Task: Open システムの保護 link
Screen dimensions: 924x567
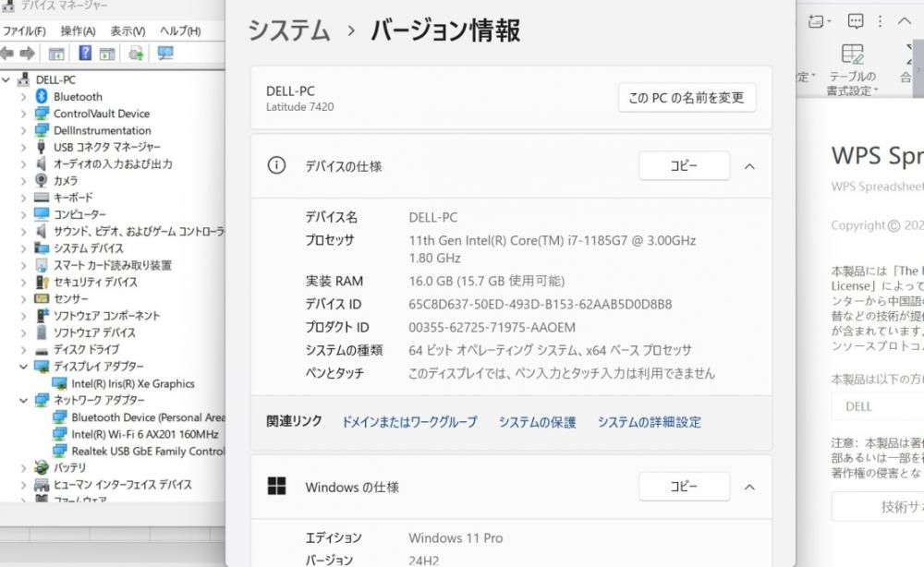Action: tap(538, 422)
